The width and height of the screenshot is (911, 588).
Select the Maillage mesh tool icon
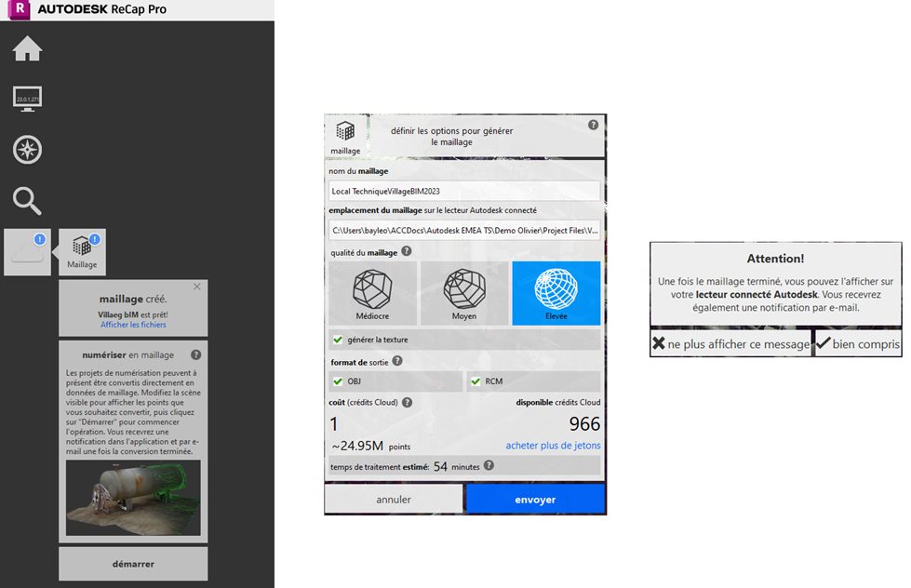[x=82, y=251]
